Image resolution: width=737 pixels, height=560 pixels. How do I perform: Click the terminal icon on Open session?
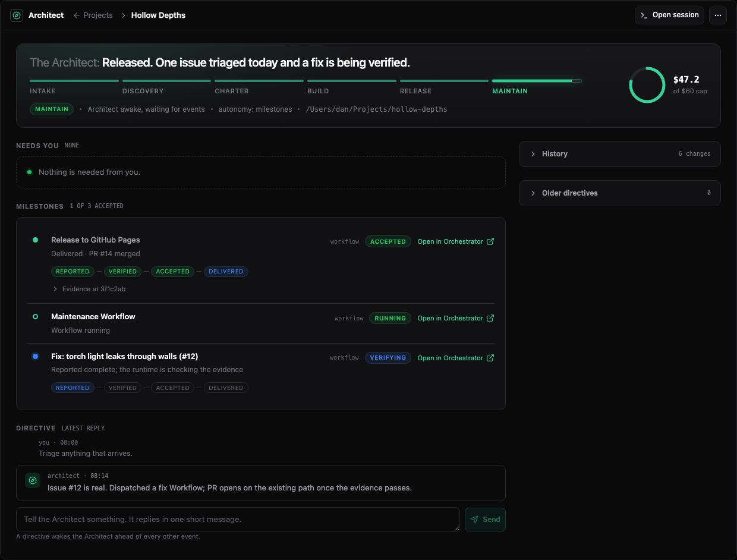coord(644,15)
